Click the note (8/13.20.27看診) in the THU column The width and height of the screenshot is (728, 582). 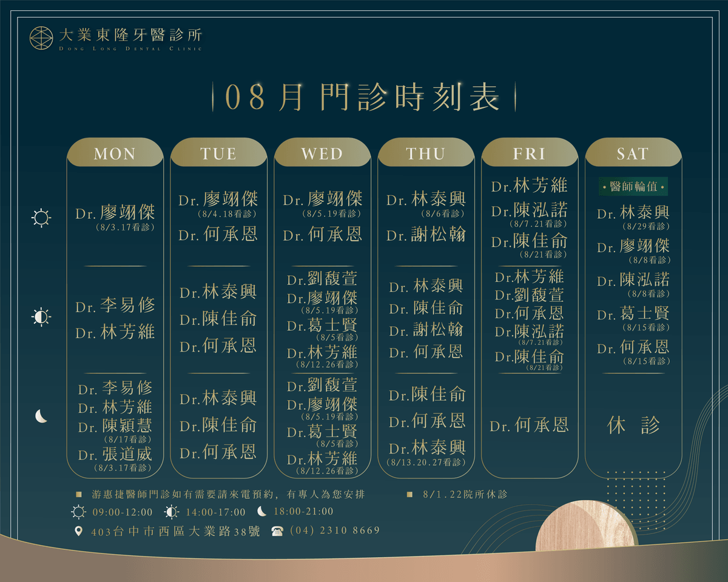[426, 462]
